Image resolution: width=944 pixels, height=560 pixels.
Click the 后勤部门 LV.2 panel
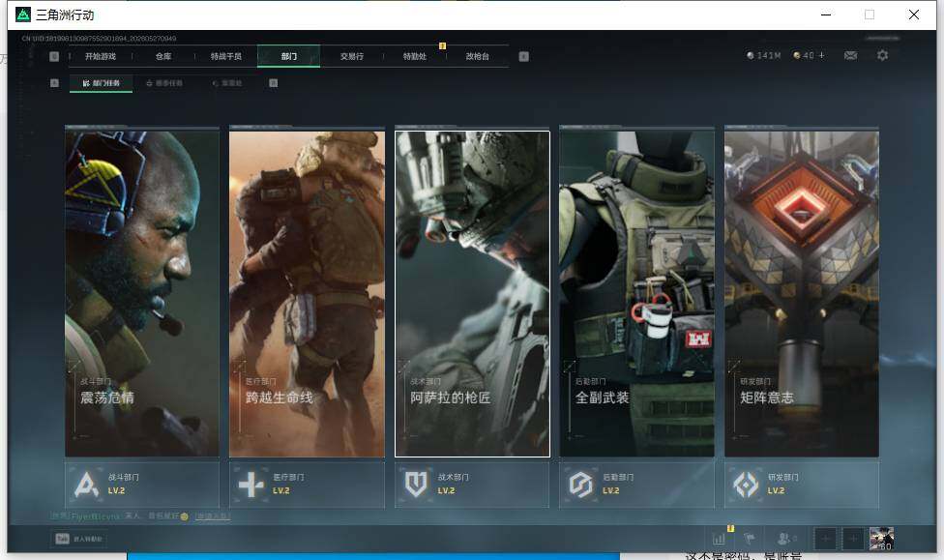click(637, 485)
